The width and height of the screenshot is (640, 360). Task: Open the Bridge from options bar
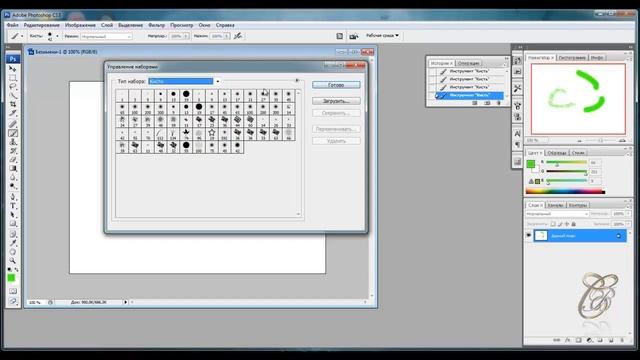(353, 36)
